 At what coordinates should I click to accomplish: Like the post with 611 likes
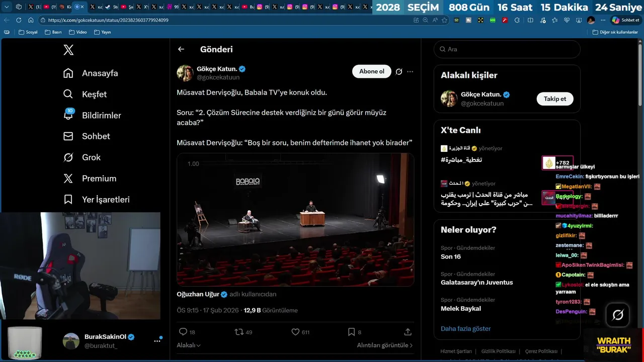coord(300,332)
